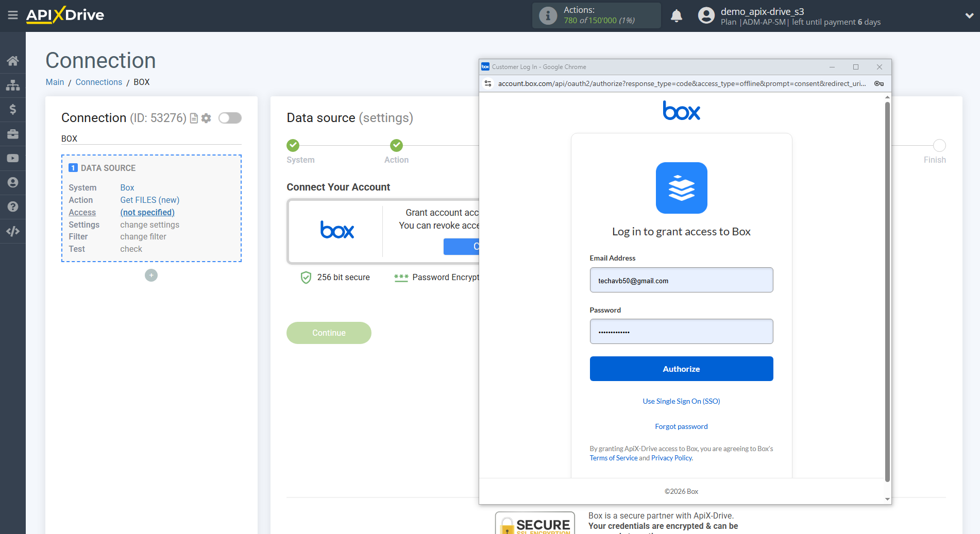Viewport: 980px width, 534px height.
Task: Open the Forgot password link
Action: (681, 426)
